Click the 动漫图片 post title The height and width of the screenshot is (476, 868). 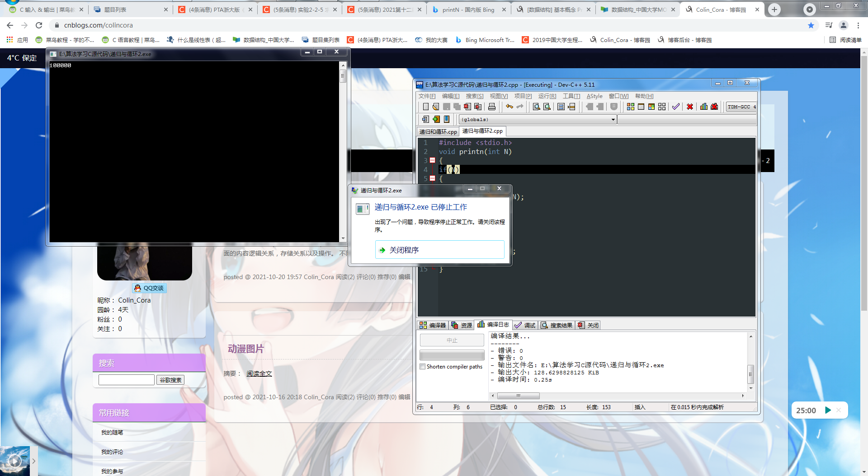246,349
